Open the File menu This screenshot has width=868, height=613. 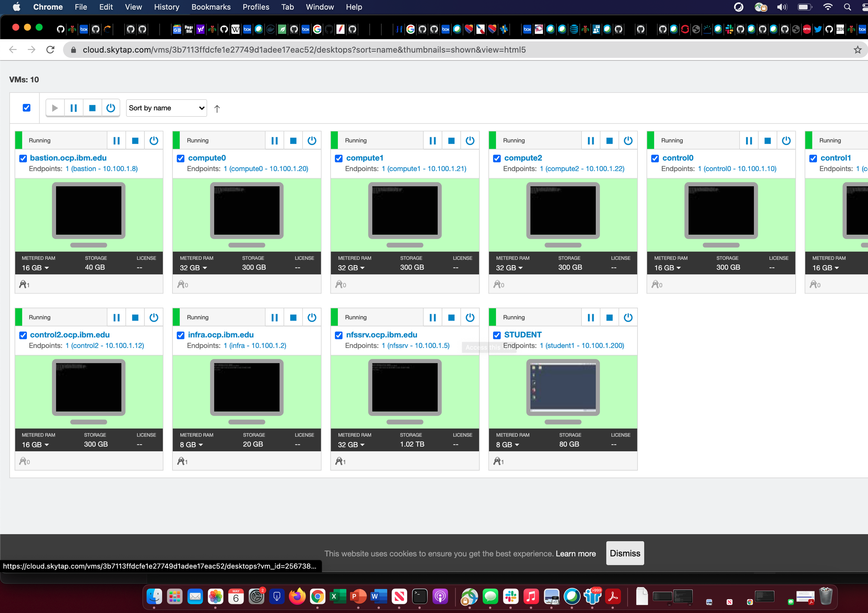click(81, 7)
